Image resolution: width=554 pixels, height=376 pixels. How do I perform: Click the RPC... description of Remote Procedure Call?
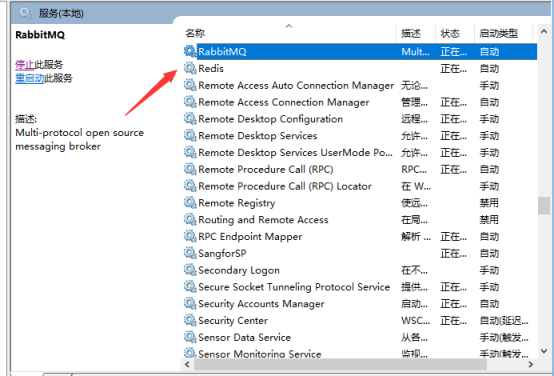click(x=414, y=169)
